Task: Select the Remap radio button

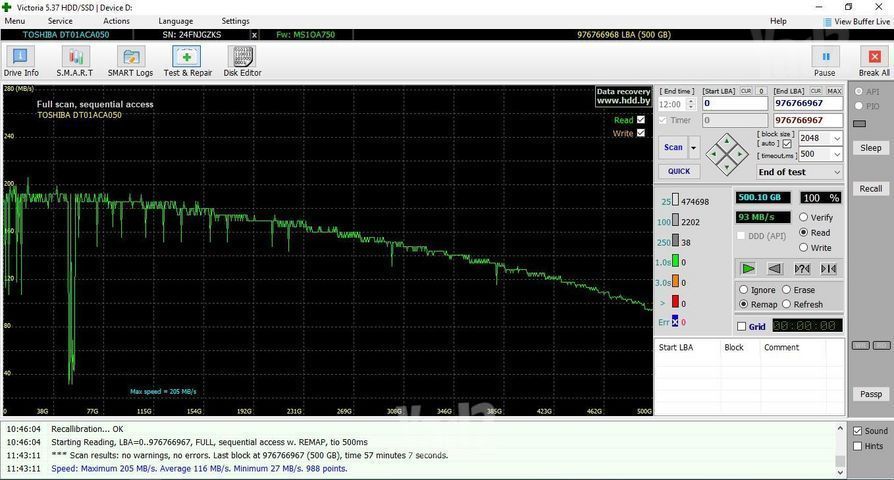Action: tap(743, 304)
